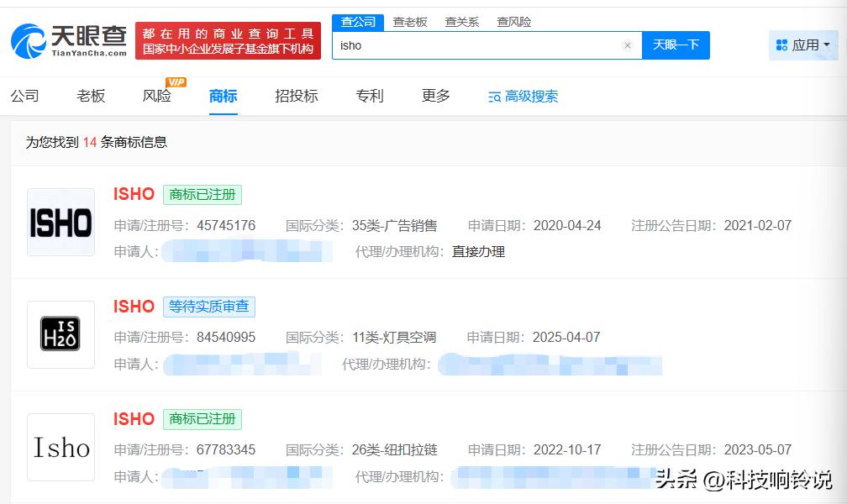Open the first ISHO trademark link
Viewport: 847px width, 504px height.
[133, 194]
